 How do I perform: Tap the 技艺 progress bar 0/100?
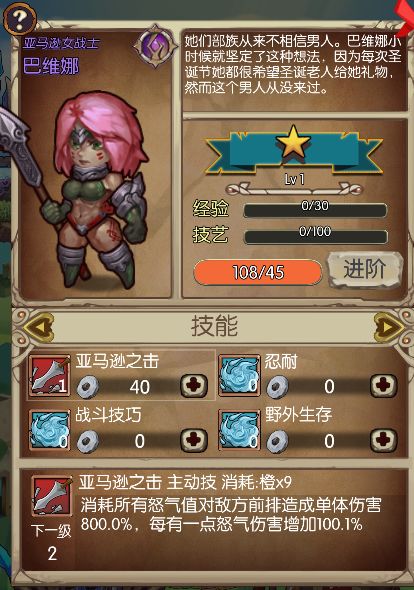click(x=315, y=236)
